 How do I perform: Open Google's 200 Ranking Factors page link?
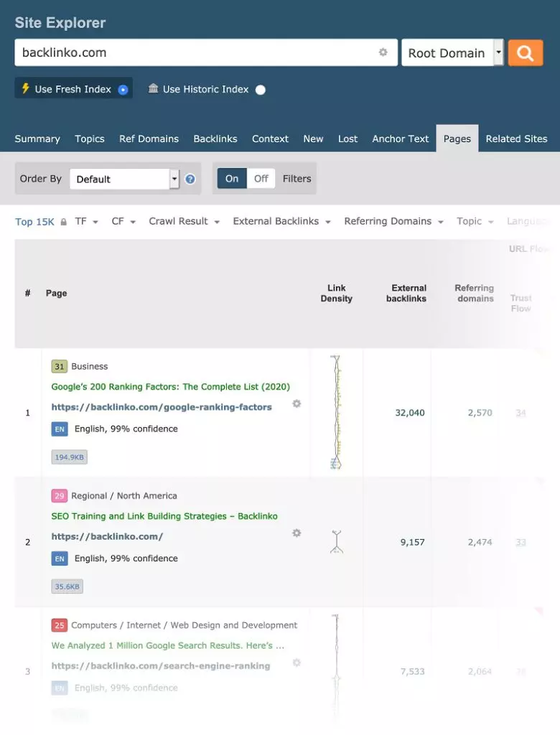(170, 387)
